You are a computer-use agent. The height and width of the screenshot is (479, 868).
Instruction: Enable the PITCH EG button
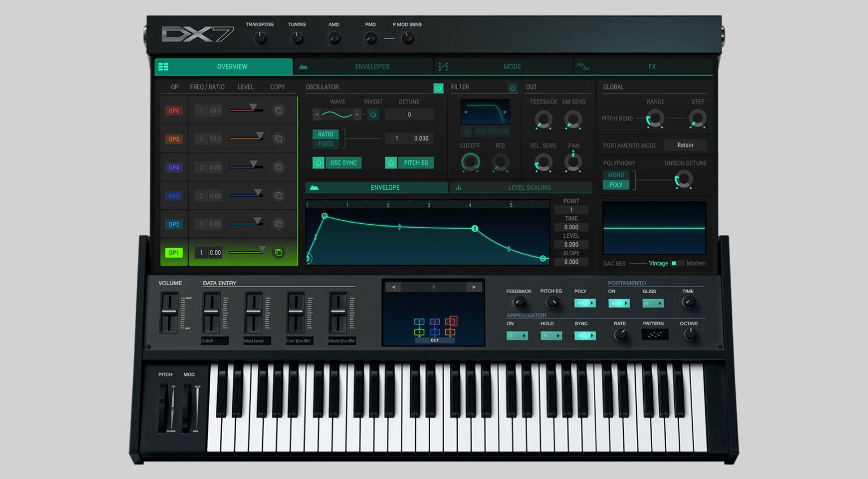pos(416,163)
